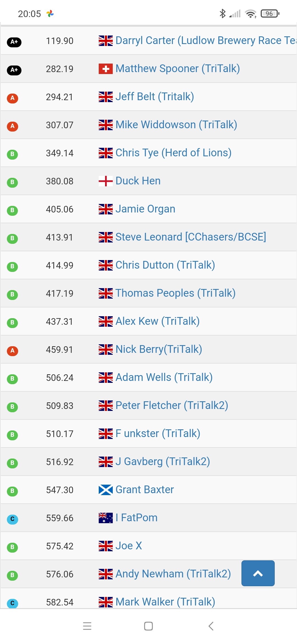The image size is (297, 644).
Task: Open Andy Newham (TriTalk2) rider page
Action: [x=173, y=574]
